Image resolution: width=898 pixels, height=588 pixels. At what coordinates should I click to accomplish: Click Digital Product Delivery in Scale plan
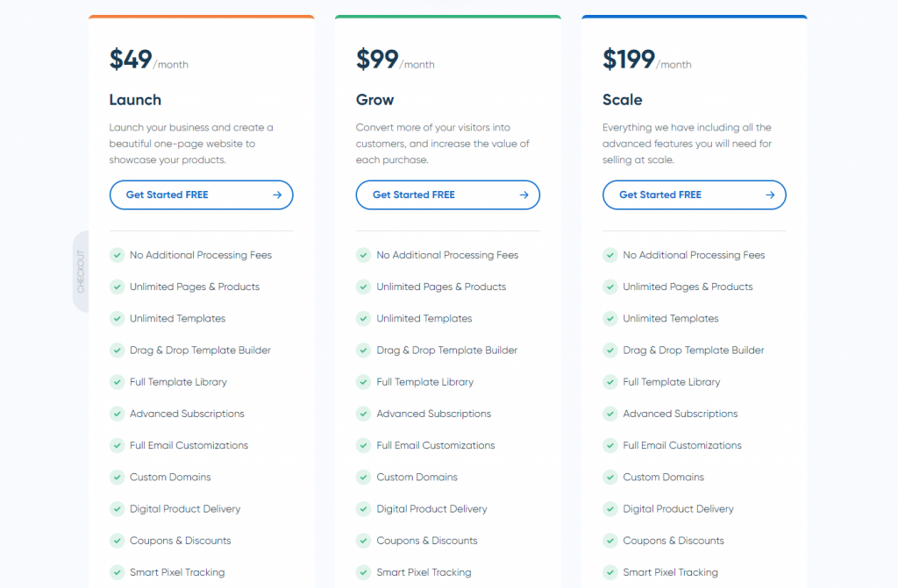pyautogui.click(x=678, y=509)
